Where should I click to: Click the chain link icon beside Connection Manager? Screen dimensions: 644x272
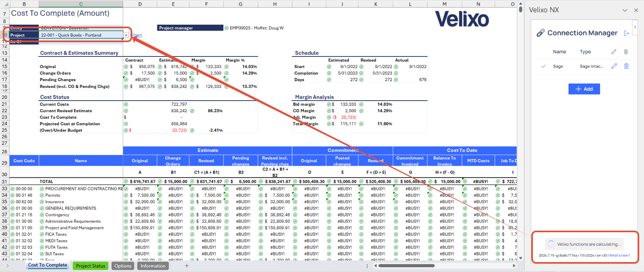click(x=540, y=33)
